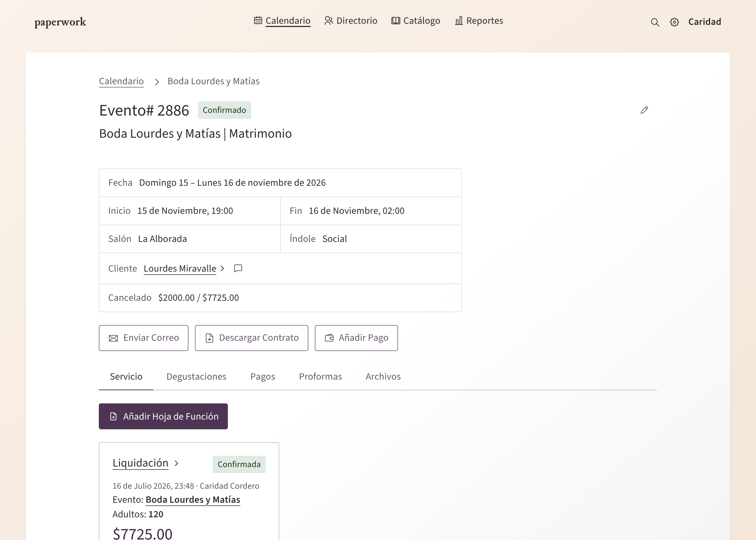Click the envelope icon in Enviar Correo

tap(113, 338)
